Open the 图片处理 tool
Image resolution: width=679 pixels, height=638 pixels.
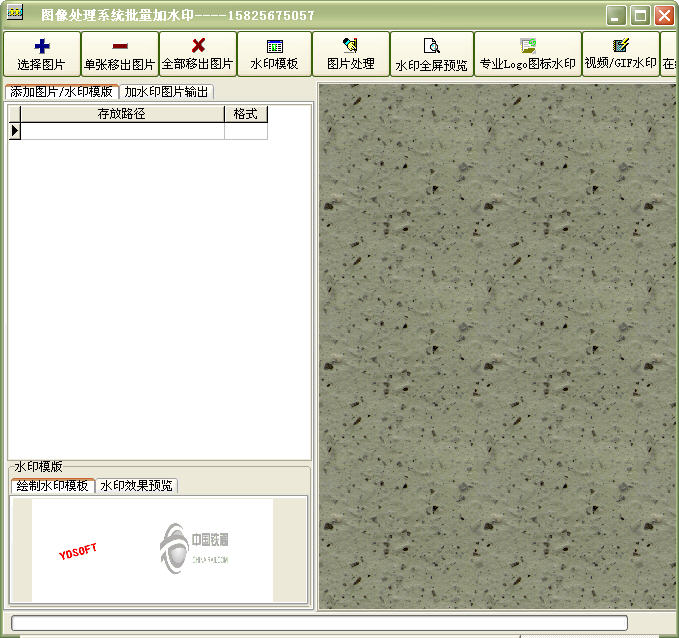[351, 54]
